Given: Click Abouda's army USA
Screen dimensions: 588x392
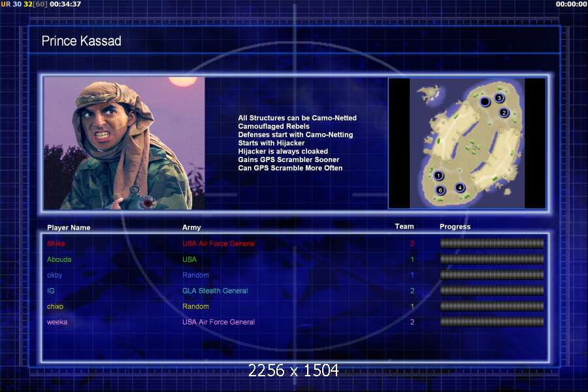Looking at the screenshot, I should 189,259.
